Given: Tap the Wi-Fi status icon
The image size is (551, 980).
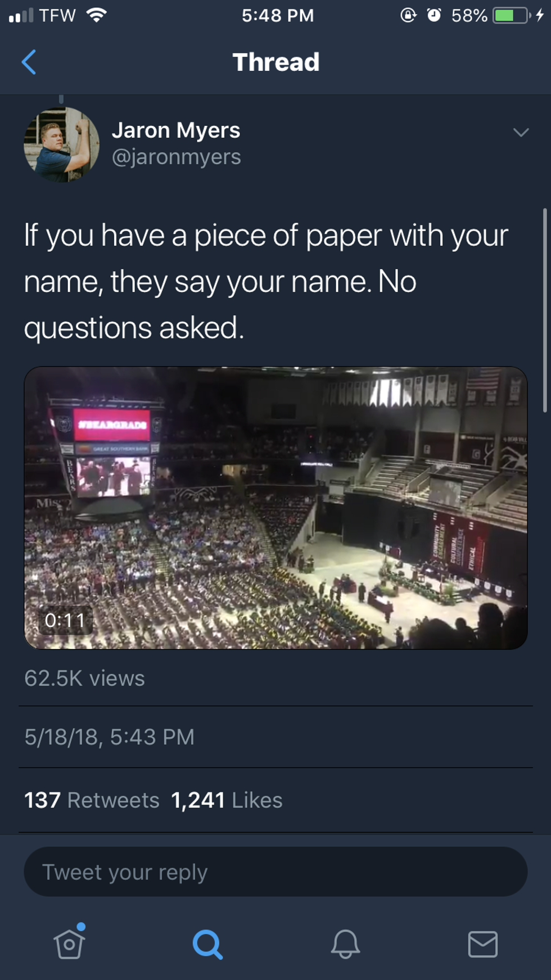Looking at the screenshot, I should tap(97, 15).
